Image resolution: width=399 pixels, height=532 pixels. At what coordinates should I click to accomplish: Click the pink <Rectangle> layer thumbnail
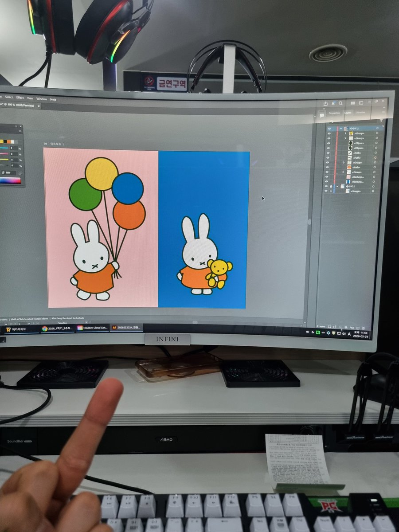point(348,177)
